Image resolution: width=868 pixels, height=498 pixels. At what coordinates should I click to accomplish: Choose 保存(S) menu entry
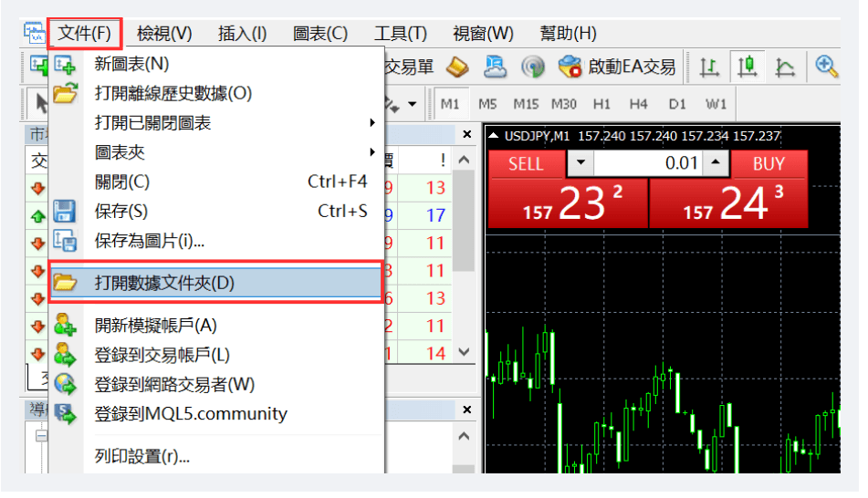point(216,211)
